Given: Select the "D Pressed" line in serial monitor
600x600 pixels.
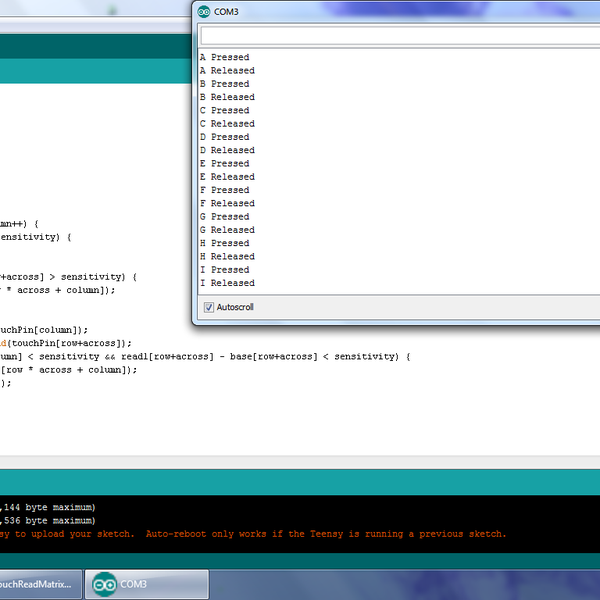Looking at the screenshot, I should [225, 137].
